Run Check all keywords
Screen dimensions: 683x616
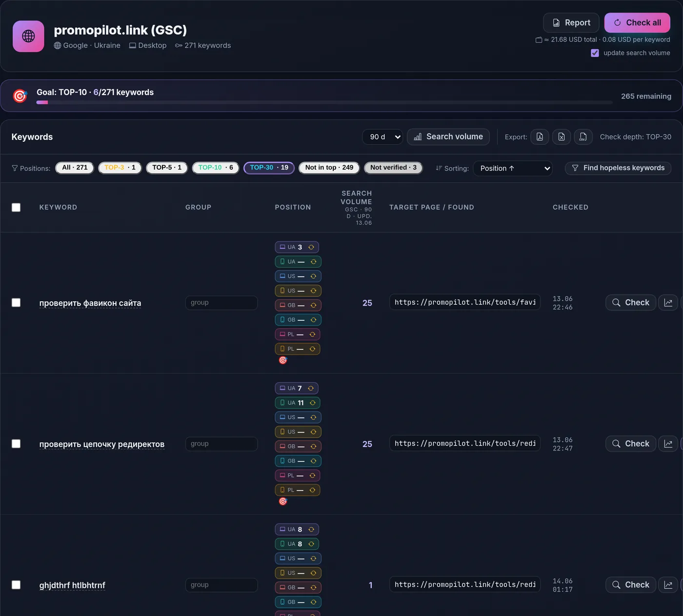click(x=637, y=23)
